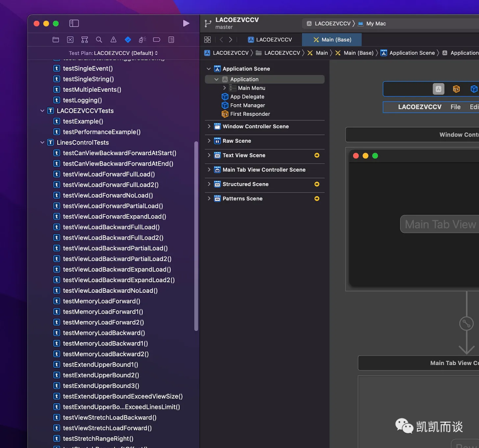The image size is (479, 448).
Task: Switch to the LACOEZVCCV editor tab
Action: coord(270,40)
